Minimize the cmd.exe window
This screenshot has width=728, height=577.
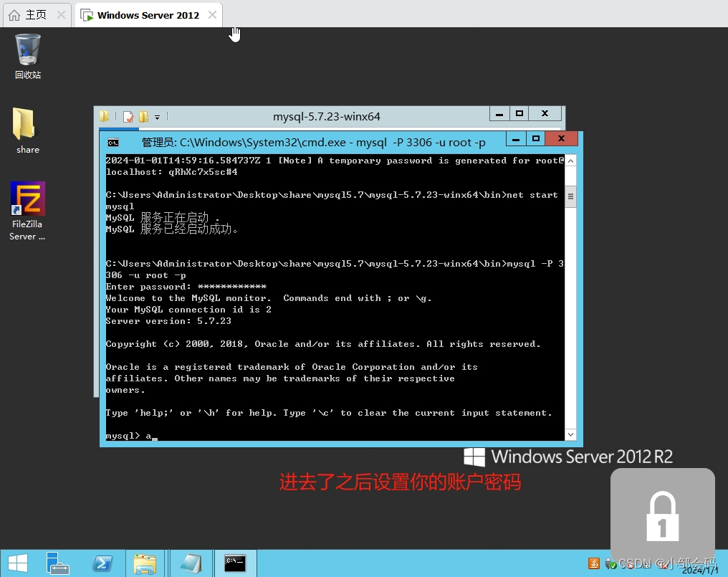pos(516,138)
